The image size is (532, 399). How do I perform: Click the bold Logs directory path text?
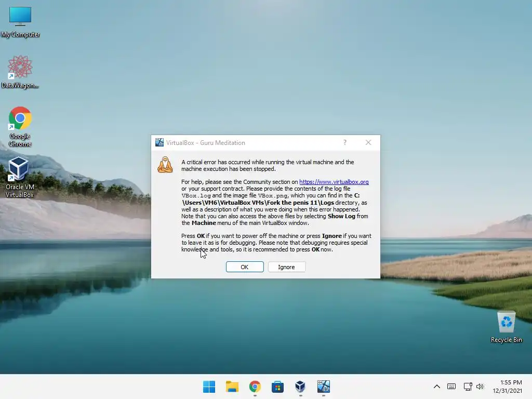click(271, 199)
